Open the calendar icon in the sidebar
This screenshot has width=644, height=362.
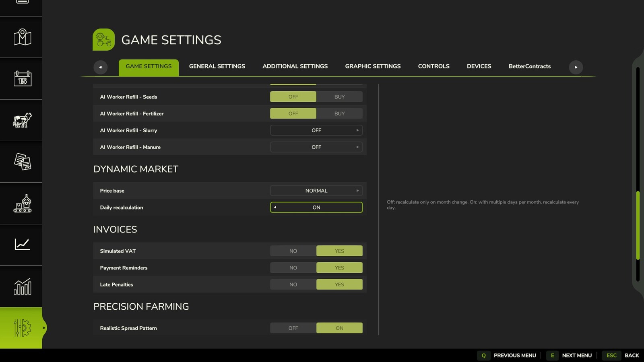[x=22, y=78]
